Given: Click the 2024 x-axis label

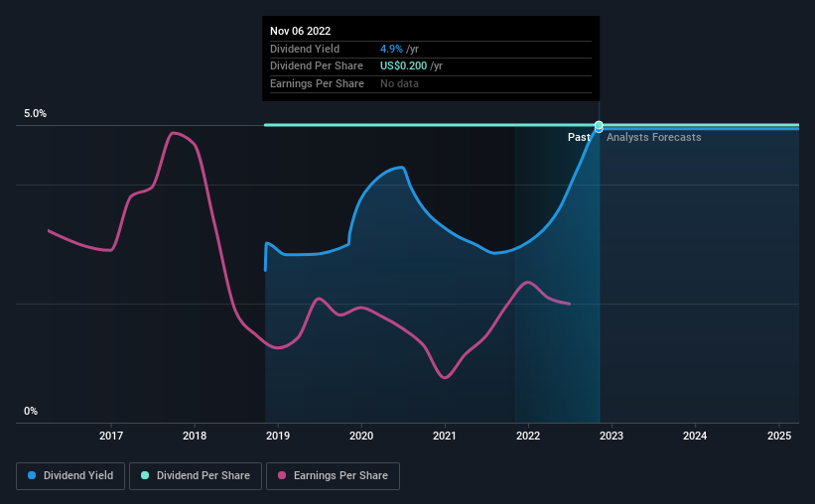Looking at the screenshot, I should point(695,436).
